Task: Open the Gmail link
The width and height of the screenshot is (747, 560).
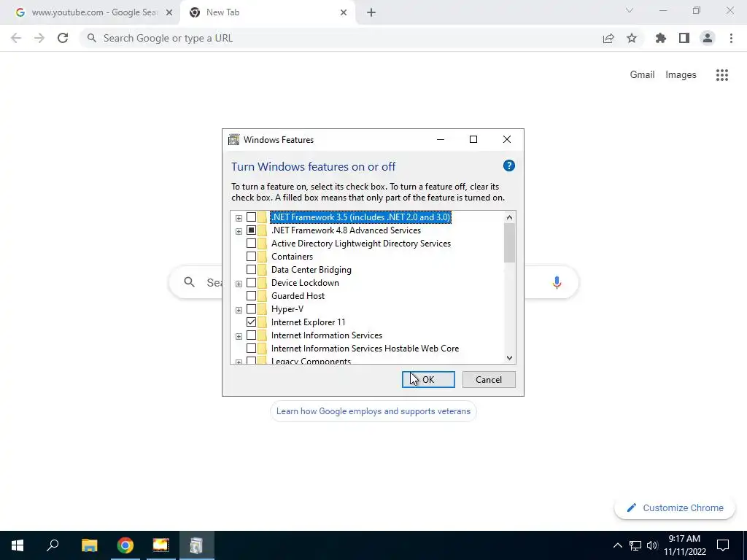Action: pyautogui.click(x=642, y=75)
